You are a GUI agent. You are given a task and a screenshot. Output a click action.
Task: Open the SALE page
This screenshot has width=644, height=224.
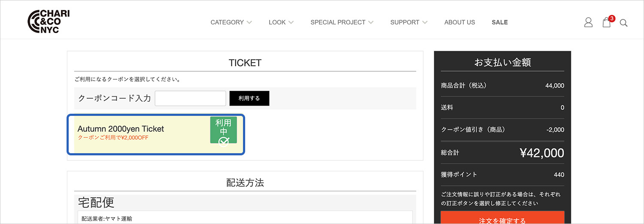500,22
